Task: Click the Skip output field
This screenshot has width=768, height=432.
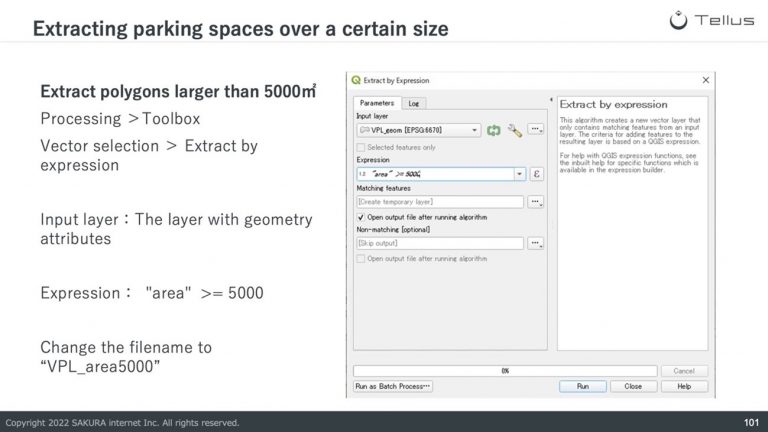Action: [x=440, y=243]
